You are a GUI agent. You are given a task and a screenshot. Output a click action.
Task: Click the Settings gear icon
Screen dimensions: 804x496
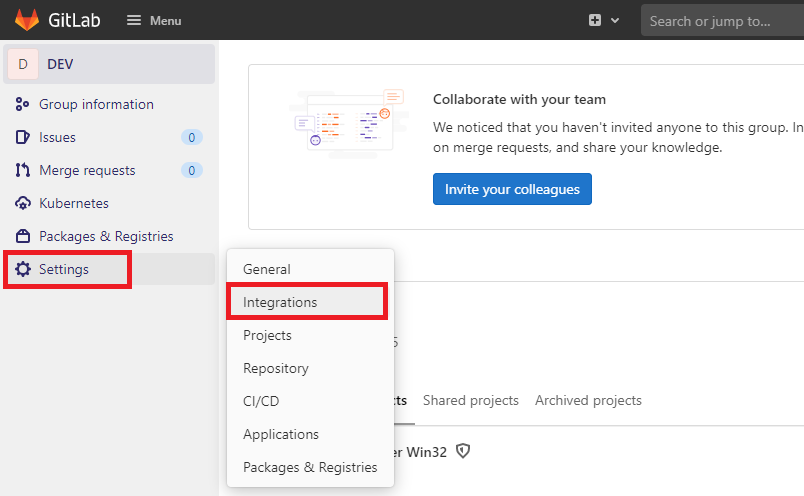(23, 269)
